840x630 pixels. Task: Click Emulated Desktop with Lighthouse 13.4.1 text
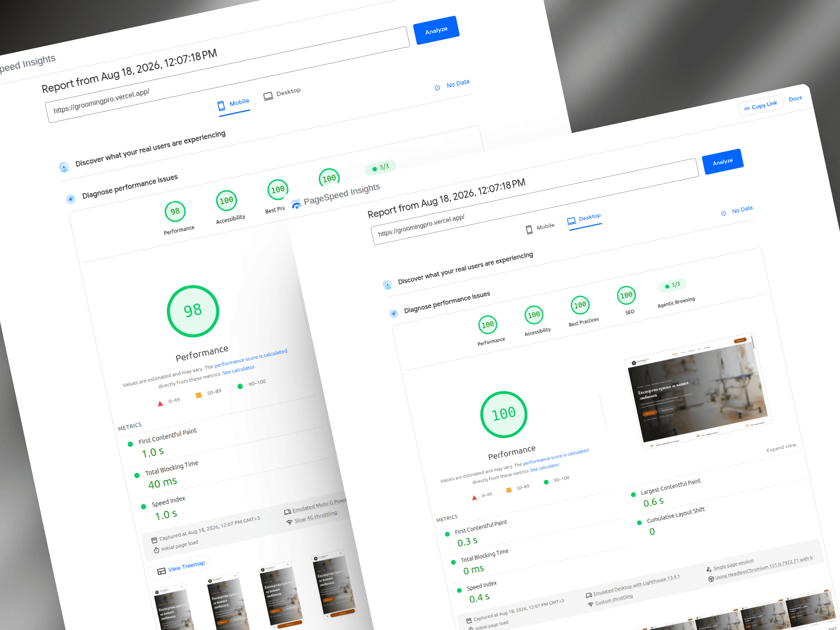pyautogui.click(x=636, y=585)
